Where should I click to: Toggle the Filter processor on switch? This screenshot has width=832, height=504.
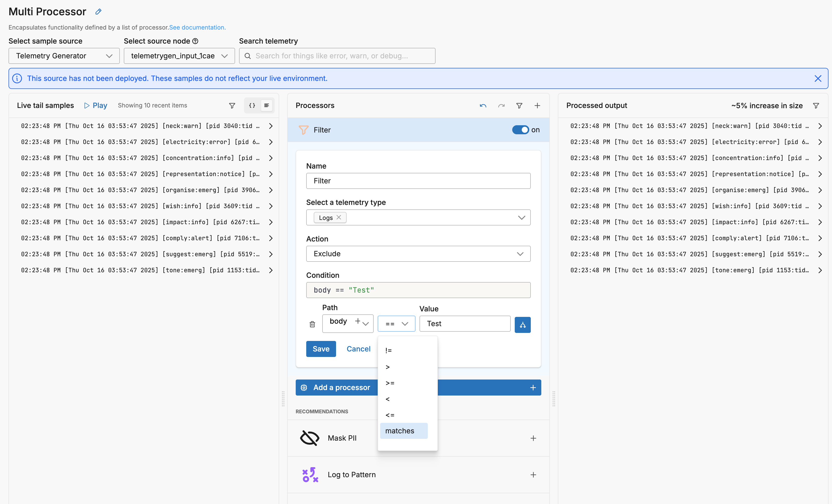click(520, 130)
